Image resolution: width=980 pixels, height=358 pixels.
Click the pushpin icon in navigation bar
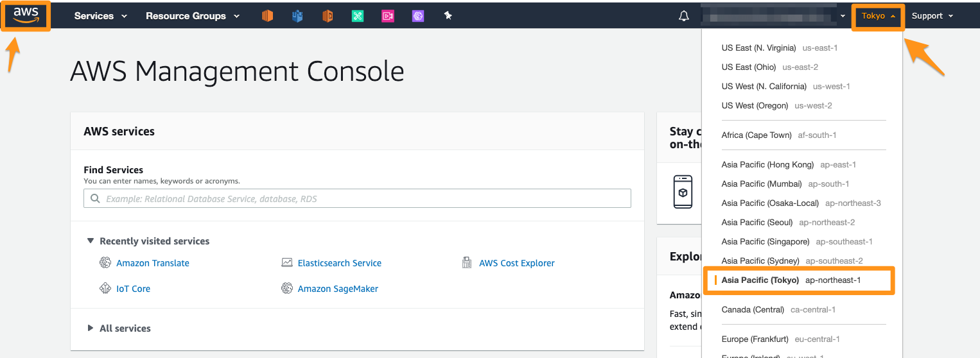coord(448,16)
